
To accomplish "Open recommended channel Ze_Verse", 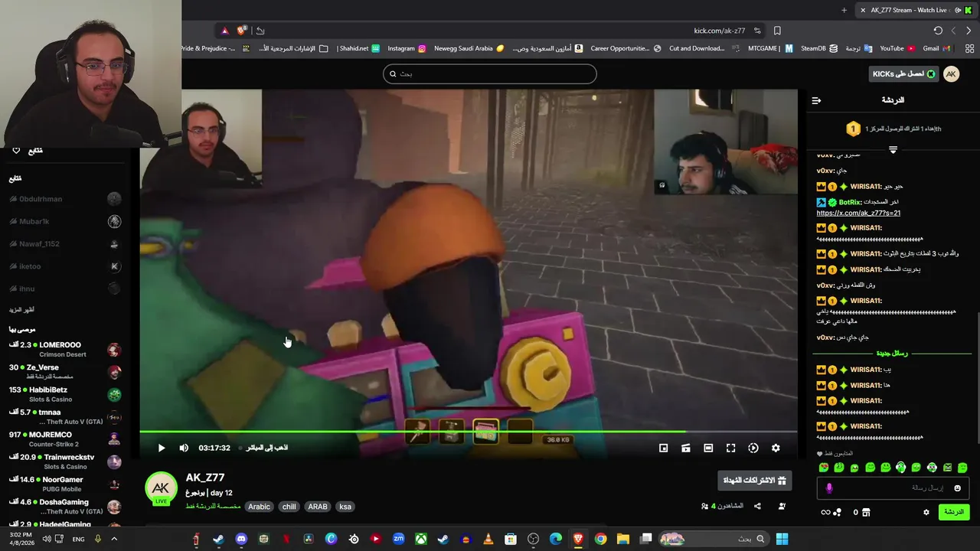I will pos(65,371).
